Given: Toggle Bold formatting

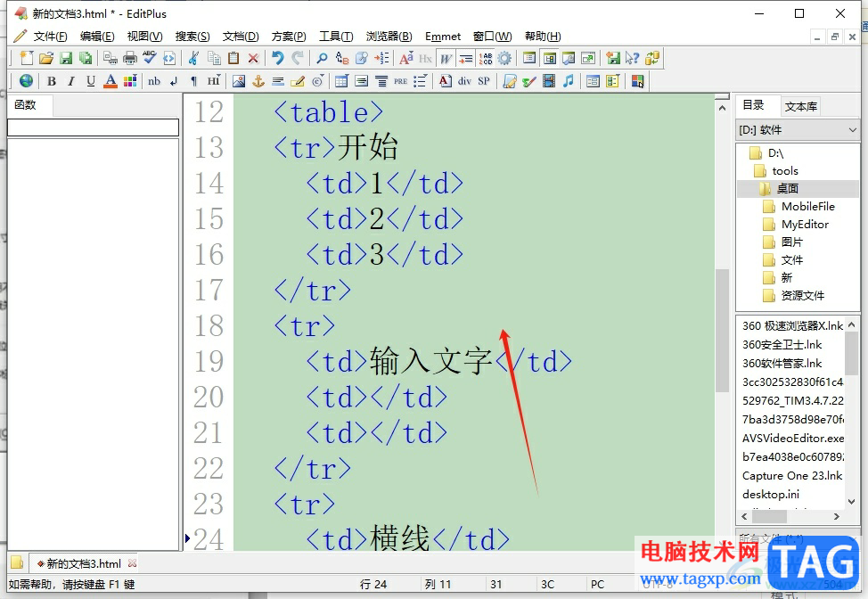Looking at the screenshot, I should coord(52,81).
